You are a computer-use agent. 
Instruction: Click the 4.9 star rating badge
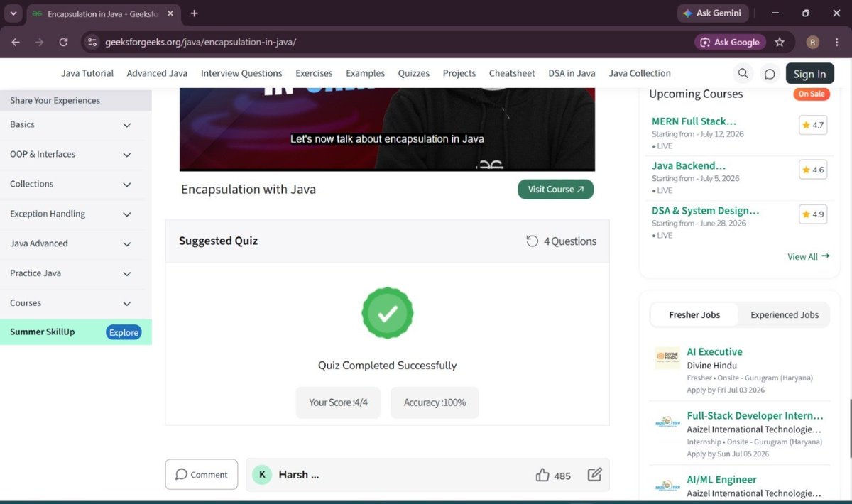pyautogui.click(x=813, y=214)
